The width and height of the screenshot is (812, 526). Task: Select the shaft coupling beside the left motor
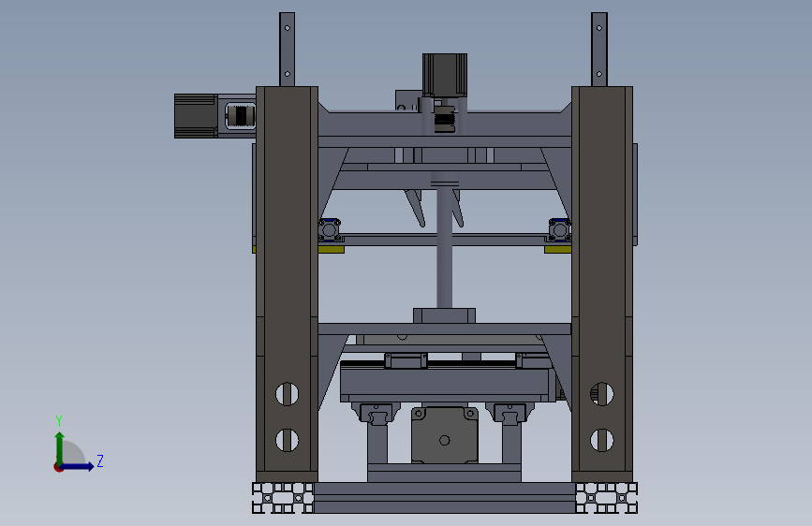[x=241, y=116]
